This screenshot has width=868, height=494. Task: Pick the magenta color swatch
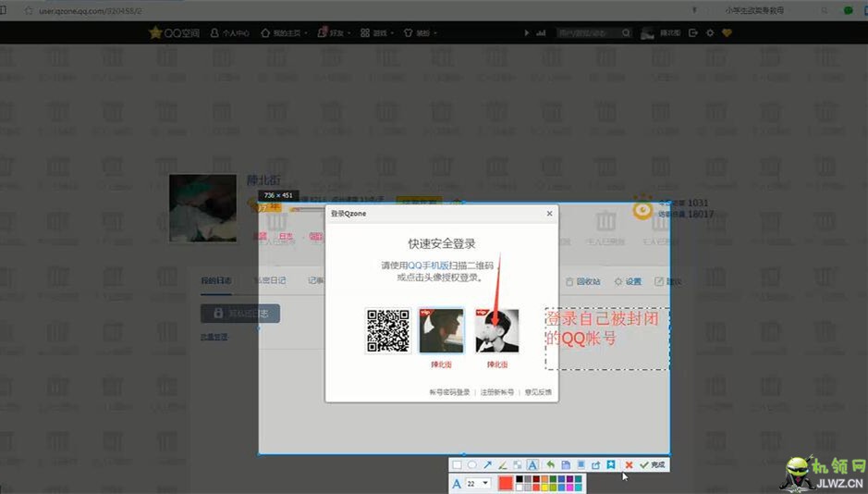570,488
